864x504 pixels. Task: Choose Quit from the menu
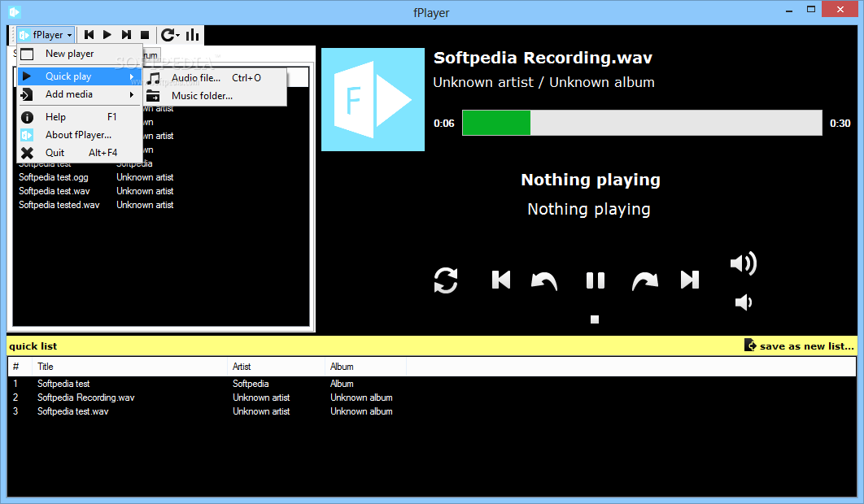tap(80, 153)
